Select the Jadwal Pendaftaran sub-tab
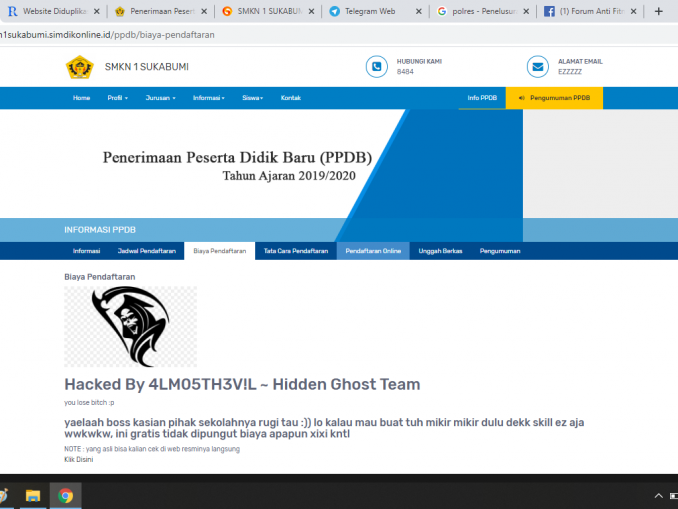Screen dimensions: 678x509 point(147,251)
